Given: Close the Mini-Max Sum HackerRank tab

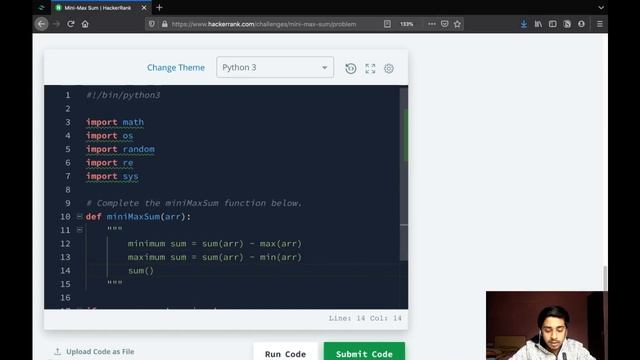Looking at the screenshot, I should (x=144, y=8).
